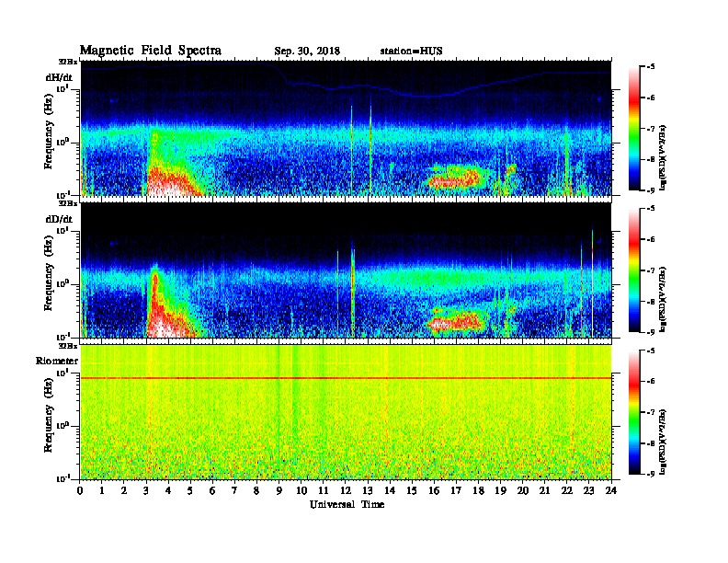Select the date text 'Sep. 30, 2018'
This screenshot has height=563, width=728.
(x=307, y=52)
